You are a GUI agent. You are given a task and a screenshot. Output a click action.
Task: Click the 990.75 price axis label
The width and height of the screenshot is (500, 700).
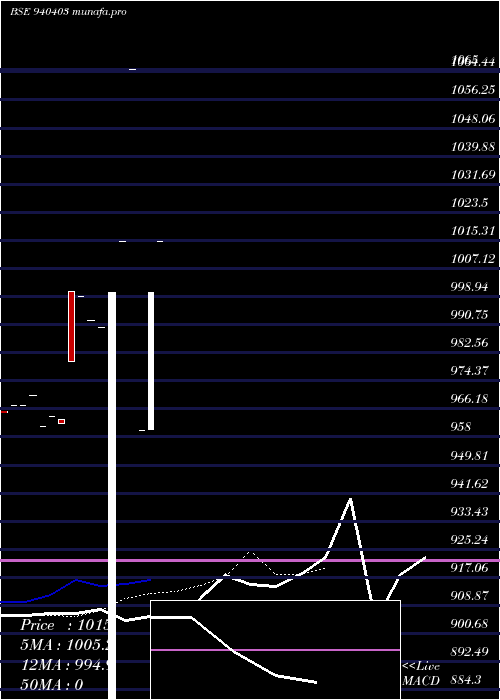[469, 315]
